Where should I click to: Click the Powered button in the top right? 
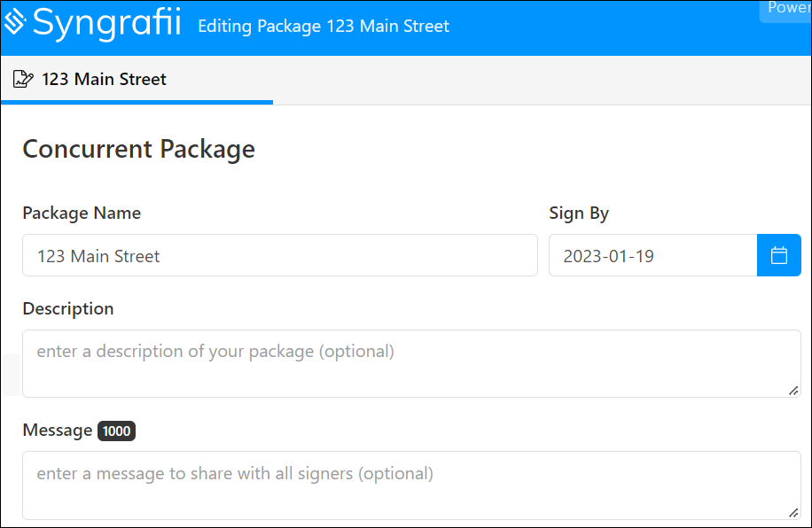[787, 8]
